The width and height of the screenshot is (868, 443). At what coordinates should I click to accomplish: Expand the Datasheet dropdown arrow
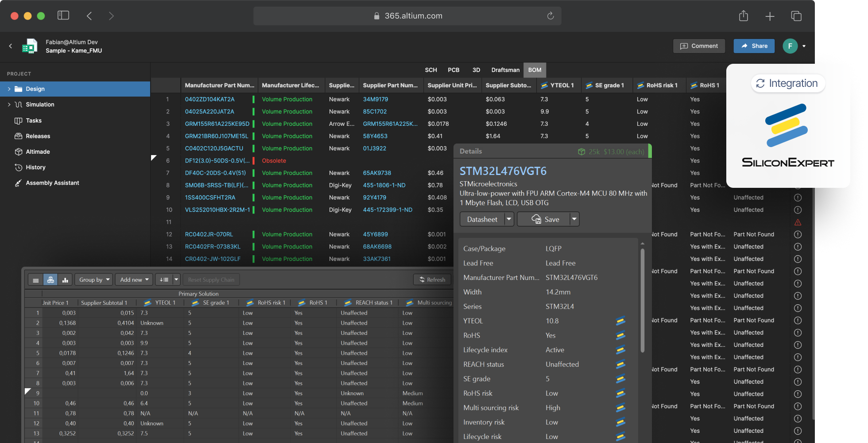tap(509, 219)
